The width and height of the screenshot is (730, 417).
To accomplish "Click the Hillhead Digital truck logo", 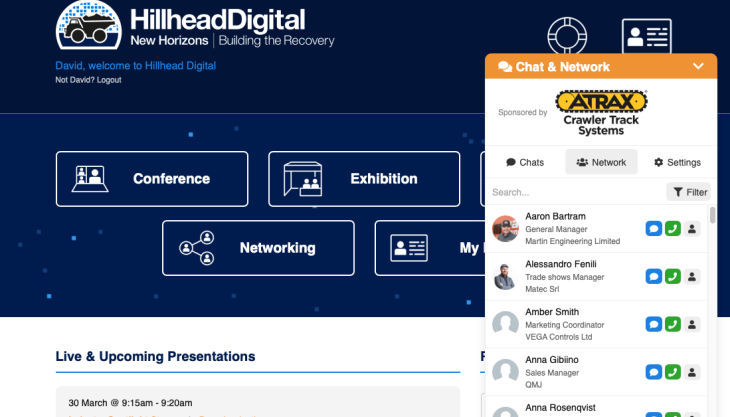I will tap(88, 25).
